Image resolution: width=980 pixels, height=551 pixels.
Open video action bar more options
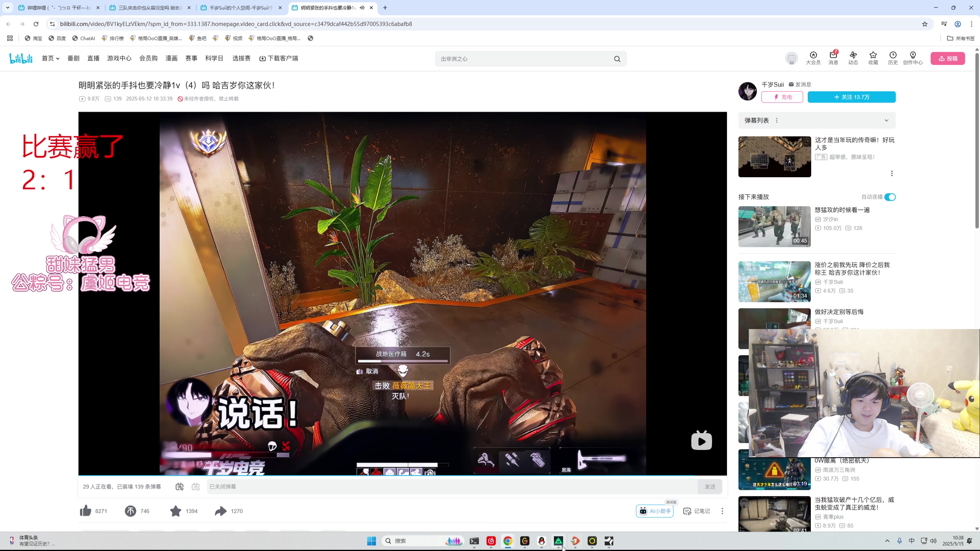coord(722,511)
